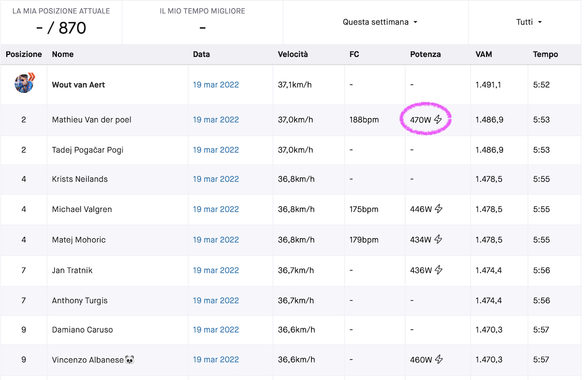This screenshot has width=588, height=380.
Task: Click the 179bpm heart rate value
Action: tap(364, 240)
